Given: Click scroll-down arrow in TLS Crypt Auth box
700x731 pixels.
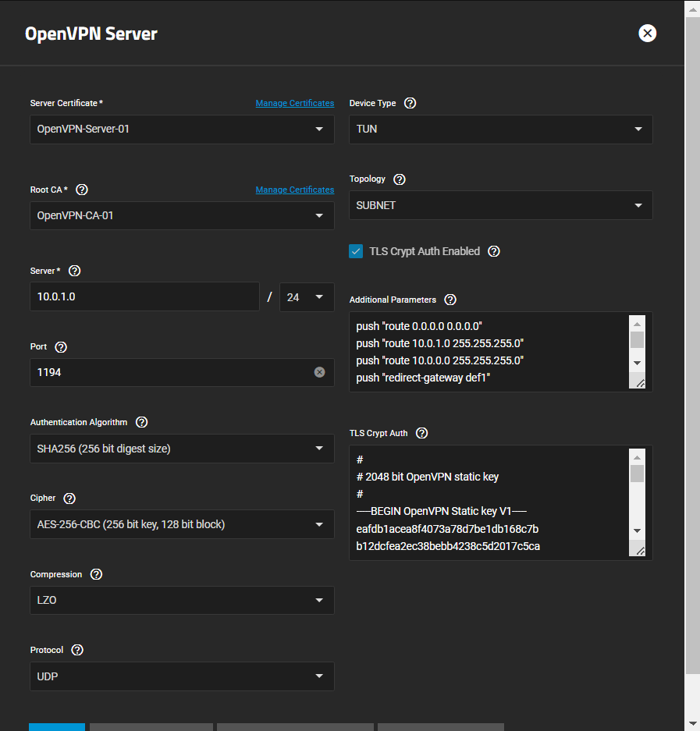Looking at the screenshot, I should click(x=637, y=531).
